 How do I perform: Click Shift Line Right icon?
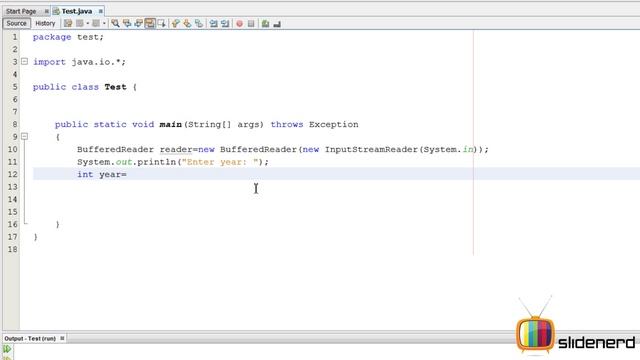[225, 24]
